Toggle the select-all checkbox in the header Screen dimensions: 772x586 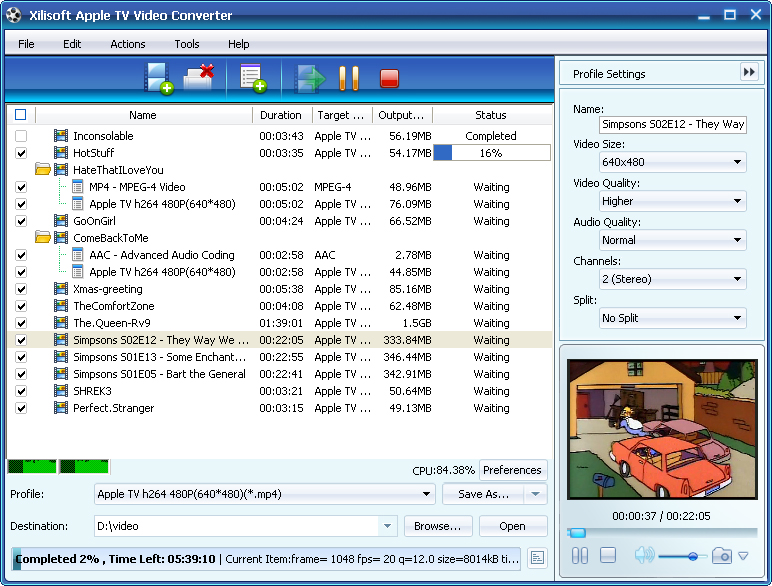(21, 115)
